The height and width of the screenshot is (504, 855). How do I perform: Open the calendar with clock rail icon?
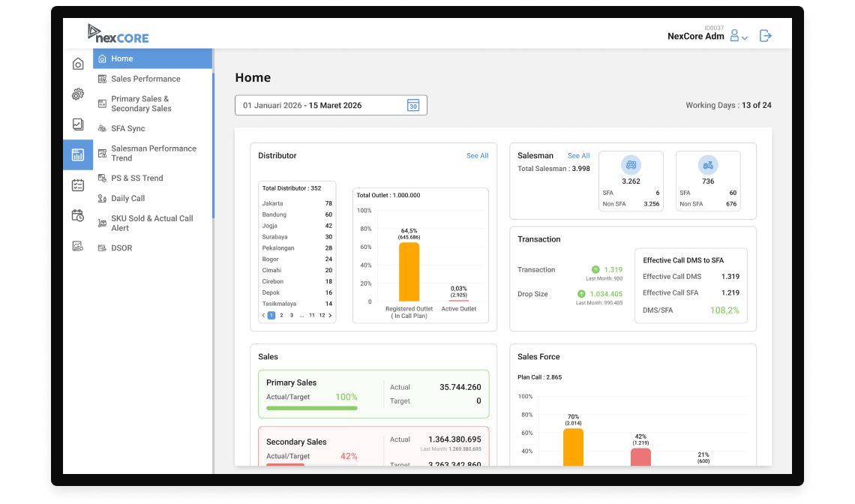click(78, 215)
